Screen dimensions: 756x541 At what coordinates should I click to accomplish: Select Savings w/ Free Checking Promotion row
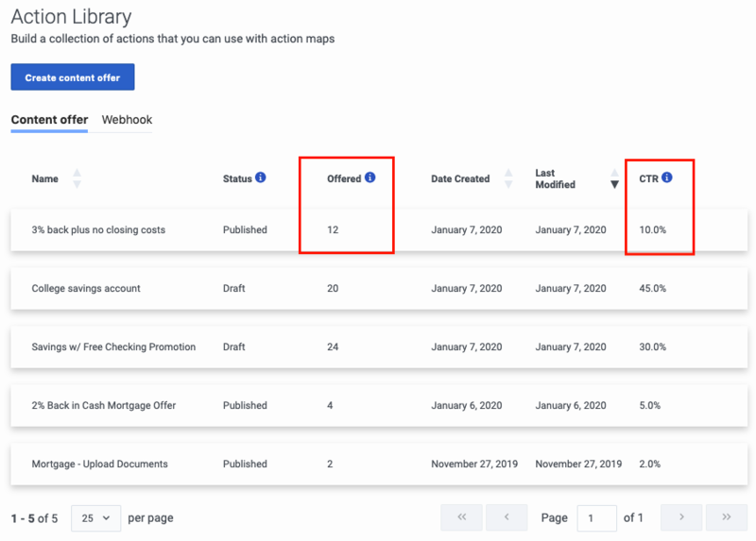pos(379,347)
